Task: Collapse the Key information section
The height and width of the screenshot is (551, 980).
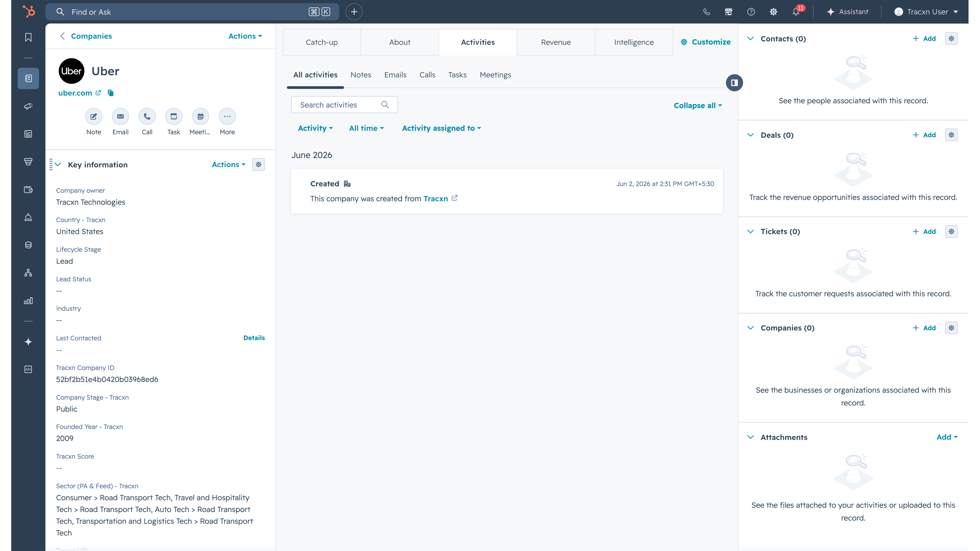Action: coord(58,165)
